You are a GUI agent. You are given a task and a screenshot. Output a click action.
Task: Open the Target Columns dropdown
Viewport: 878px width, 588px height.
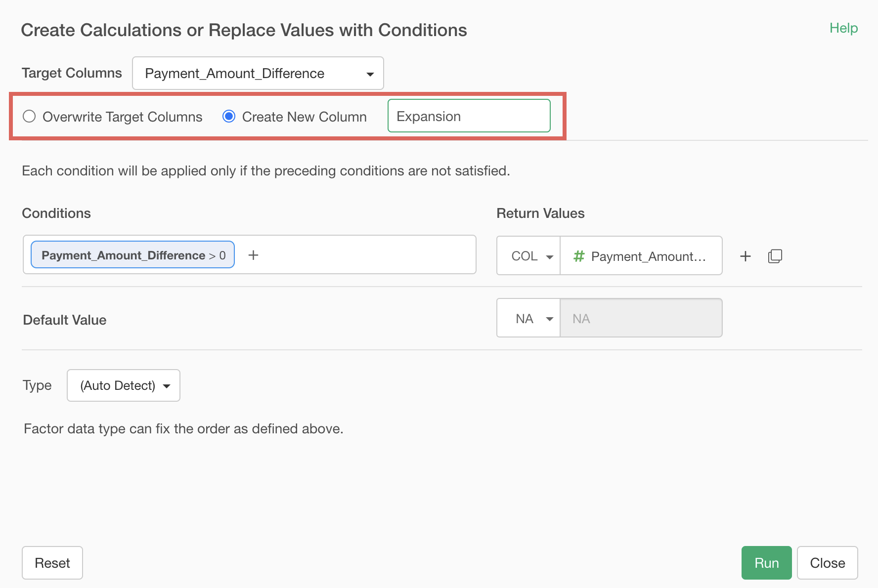pyautogui.click(x=258, y=74)
